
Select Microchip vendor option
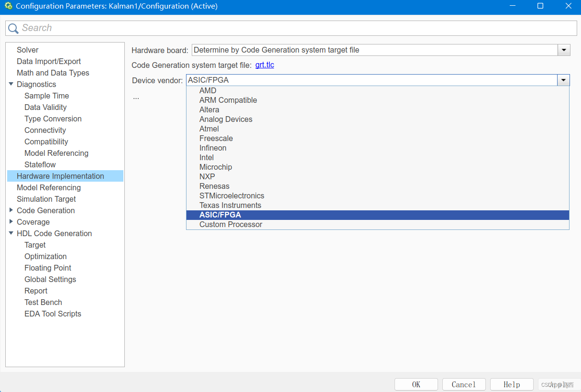[x=378, y=167]
